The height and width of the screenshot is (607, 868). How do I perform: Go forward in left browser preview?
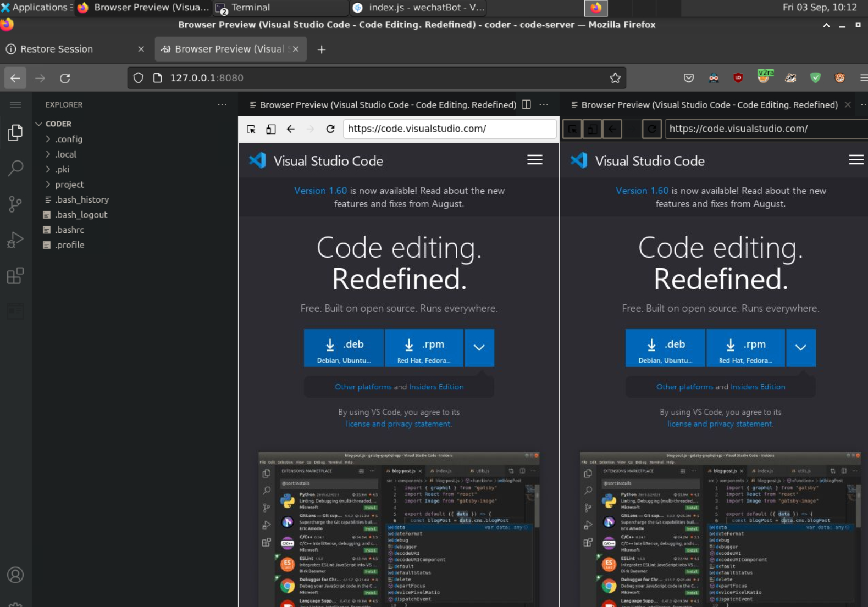(x=311, y=129)
